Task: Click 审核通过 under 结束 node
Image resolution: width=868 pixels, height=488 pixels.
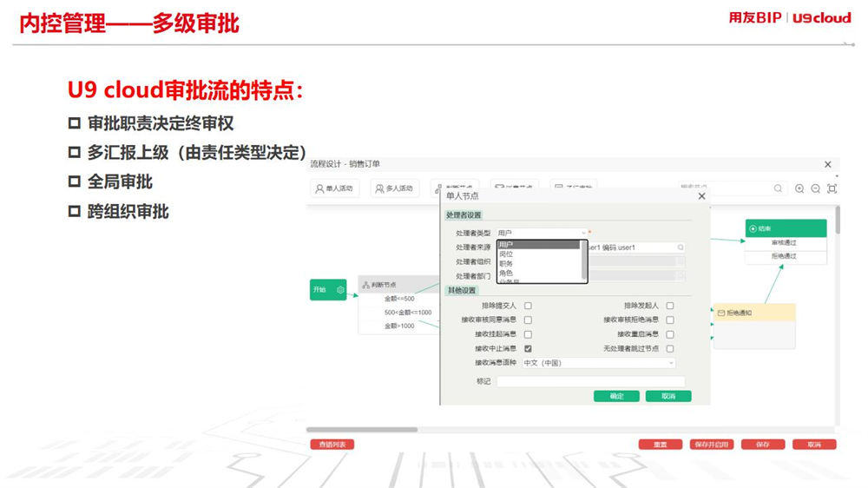Action: 786,242
